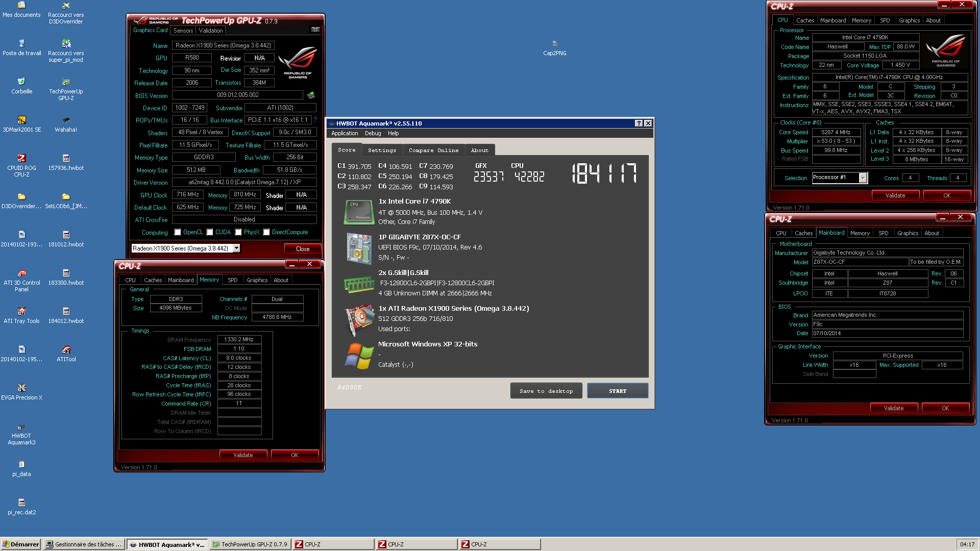Open Aquamark Compare Online tab
This screenshot has height=551, width=980.
pyautogui.click(x=433, y=150)
